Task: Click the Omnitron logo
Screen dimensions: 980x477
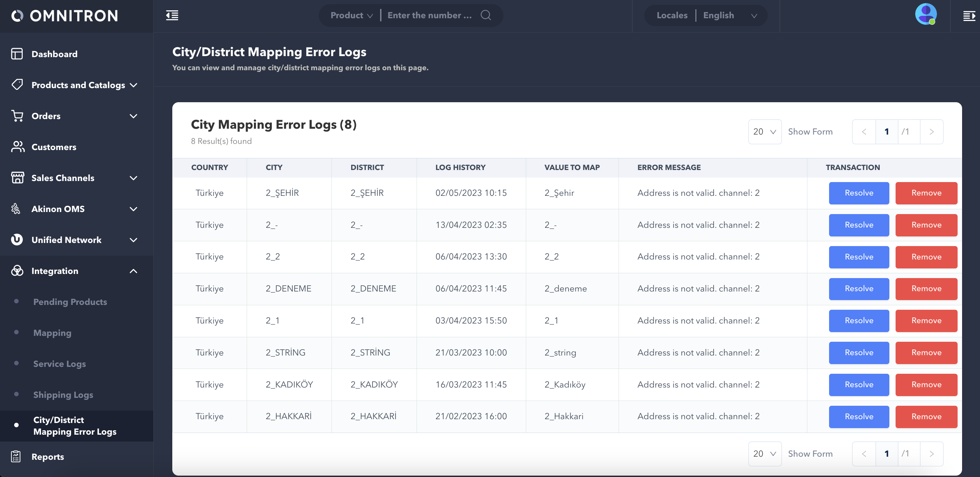Action: coord(65,15)
